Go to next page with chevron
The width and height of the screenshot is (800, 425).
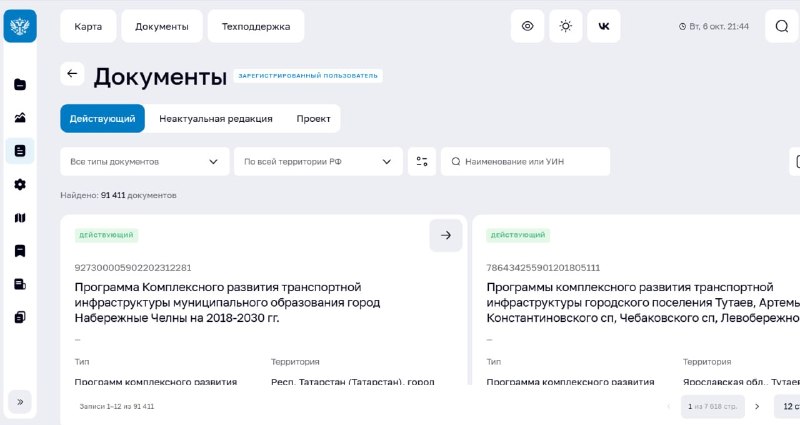click(x=757, y=407)
